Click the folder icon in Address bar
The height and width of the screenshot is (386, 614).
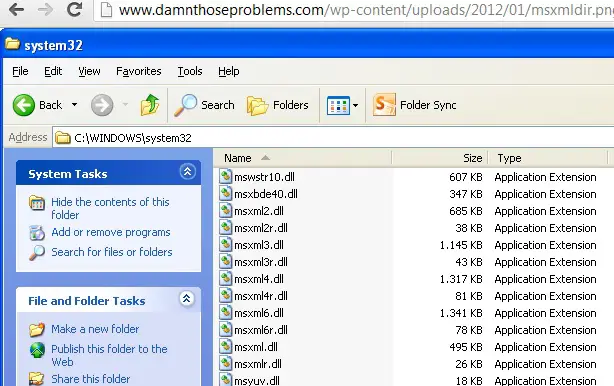63,138
